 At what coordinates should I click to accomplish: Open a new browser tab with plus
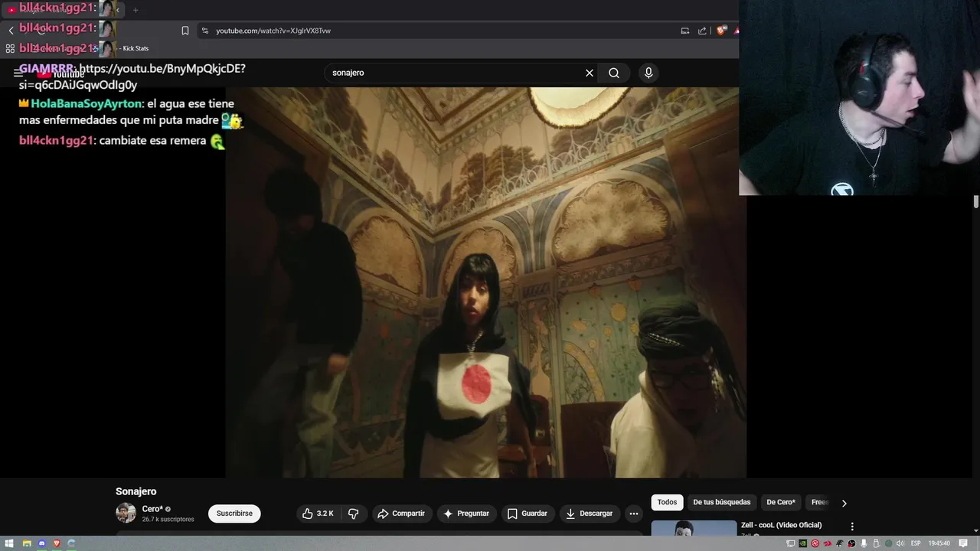pyautogui.click(x=136, y=10)
